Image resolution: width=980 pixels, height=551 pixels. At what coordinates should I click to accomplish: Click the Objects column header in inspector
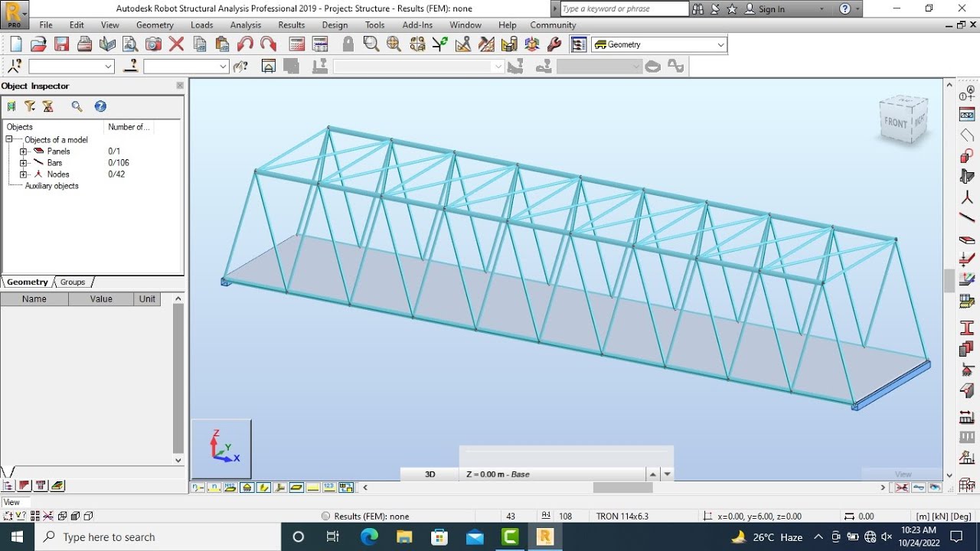(x=52, y=127)
